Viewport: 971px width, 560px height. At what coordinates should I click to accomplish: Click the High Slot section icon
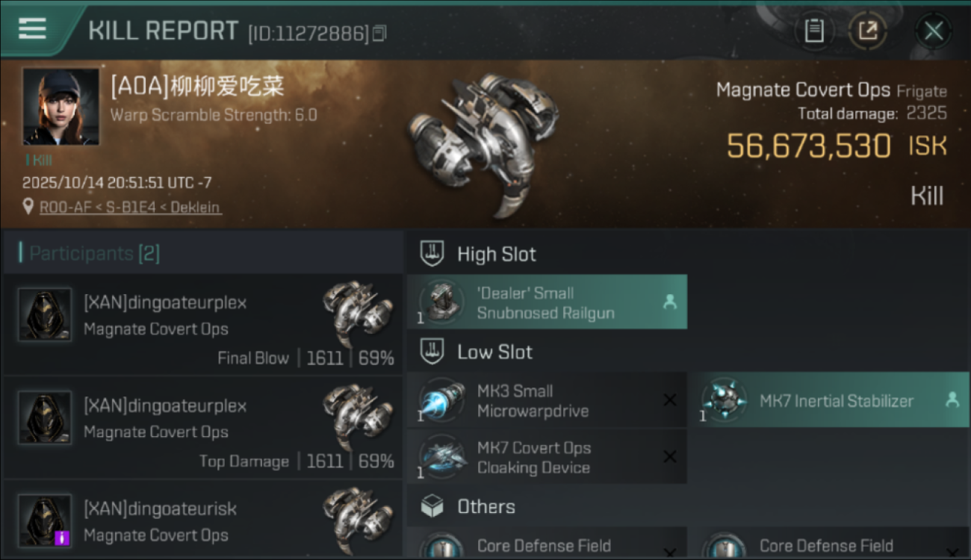tap(432, 254)
